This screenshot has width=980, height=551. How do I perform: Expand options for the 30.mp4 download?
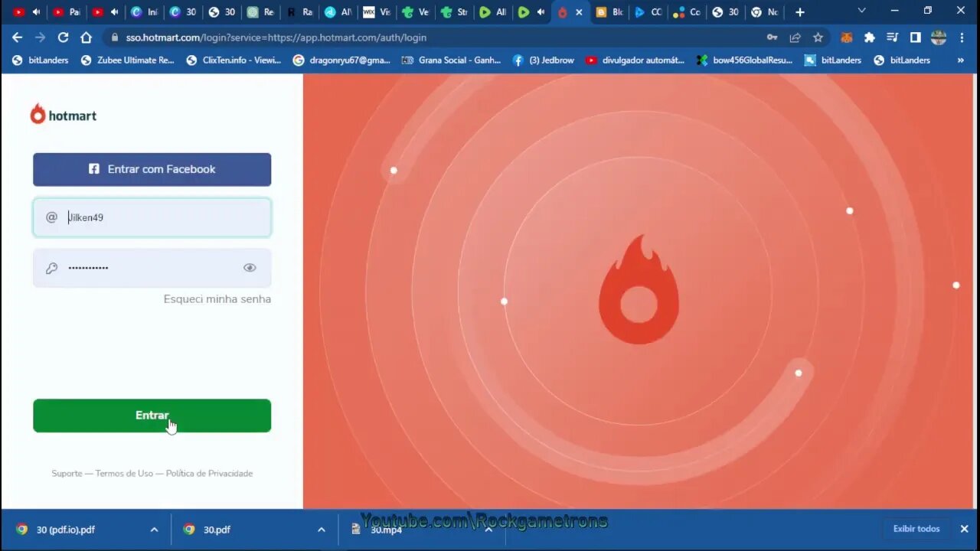[488, 530]
